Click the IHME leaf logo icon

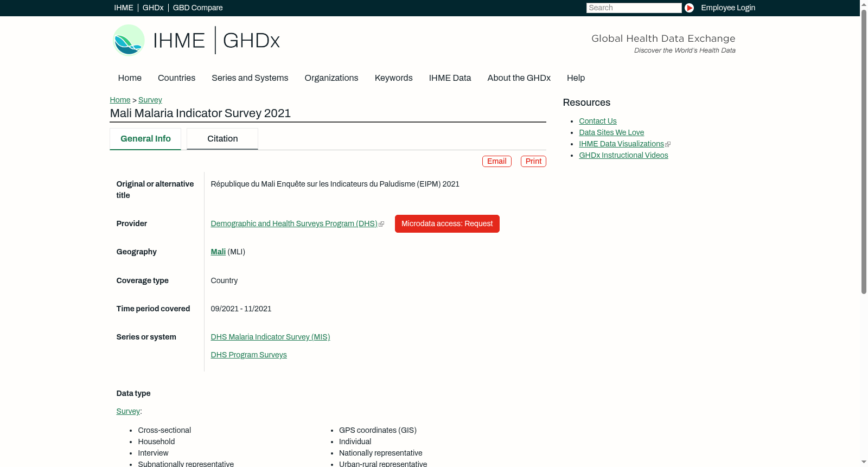pyautogui.click(x=129, y=40)
